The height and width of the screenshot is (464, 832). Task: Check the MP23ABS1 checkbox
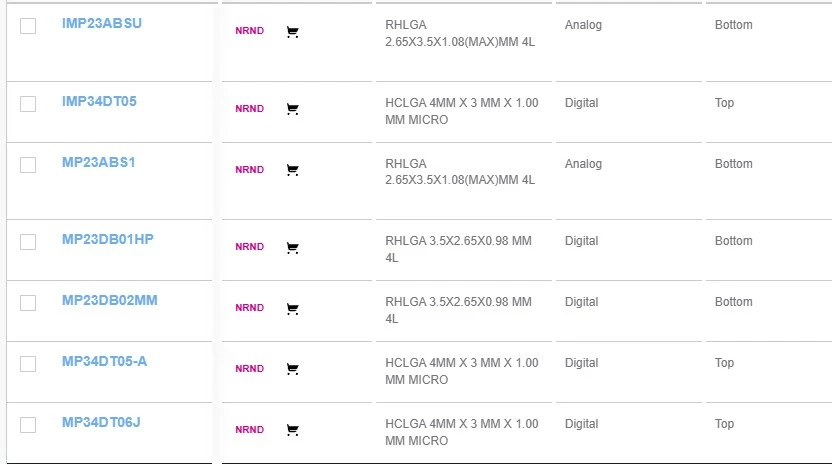pos(28,164)
